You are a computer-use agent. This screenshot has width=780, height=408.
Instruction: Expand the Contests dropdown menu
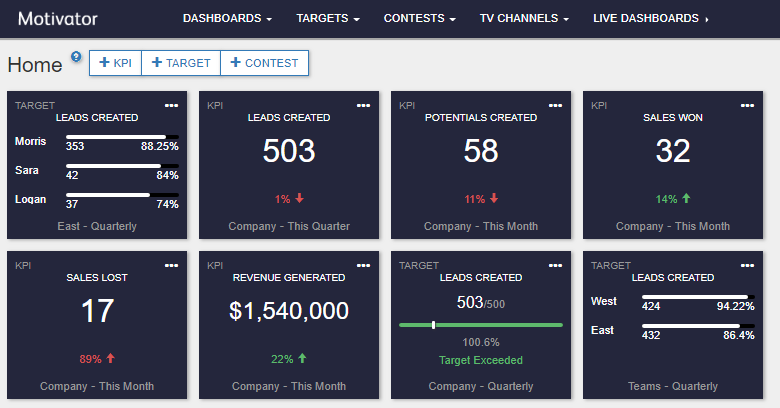click(420, 19)
